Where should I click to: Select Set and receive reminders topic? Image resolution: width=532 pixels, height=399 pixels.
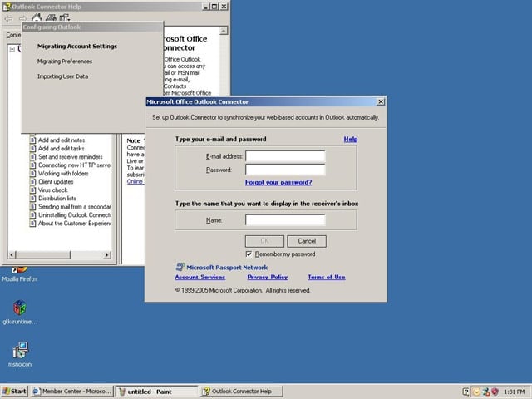[70, 157]
